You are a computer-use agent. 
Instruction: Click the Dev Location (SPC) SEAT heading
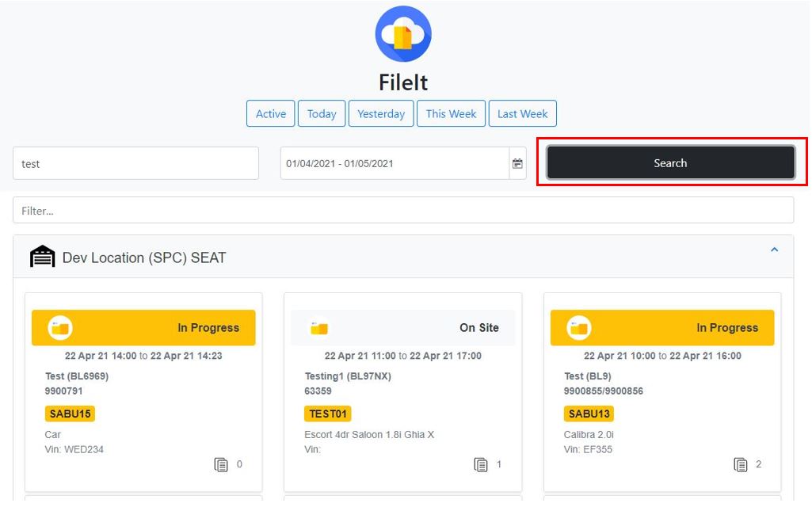point(144,257)
